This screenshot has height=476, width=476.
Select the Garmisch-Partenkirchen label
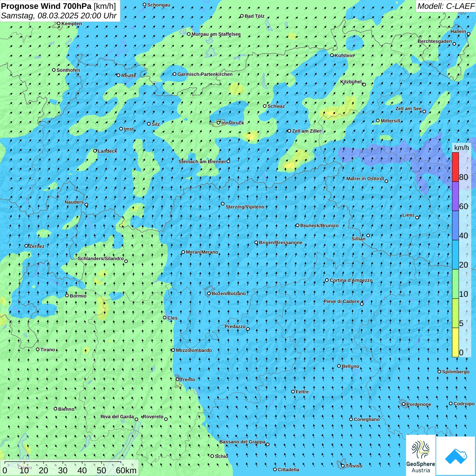pyautogui.click(x=205, y=74)
